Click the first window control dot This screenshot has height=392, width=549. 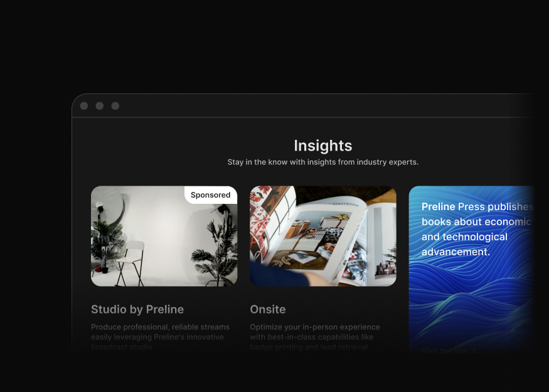click(x=84, y=106)
